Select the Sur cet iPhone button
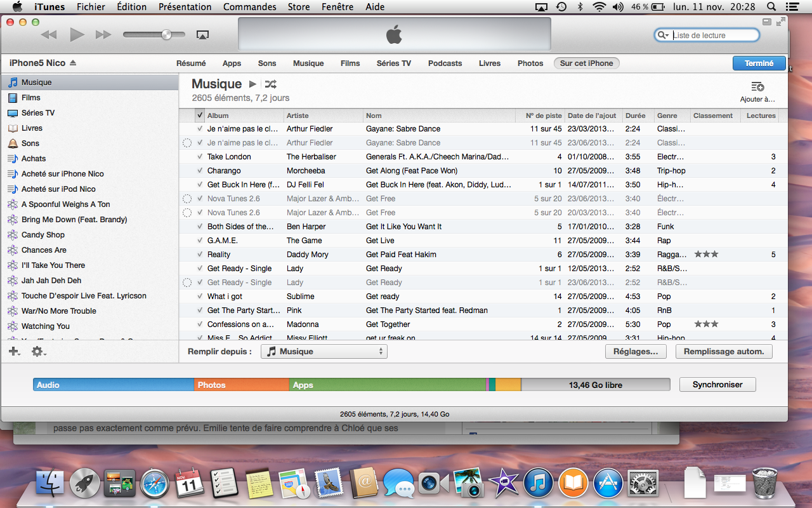812x508 pixels. (x=587, y=63)
